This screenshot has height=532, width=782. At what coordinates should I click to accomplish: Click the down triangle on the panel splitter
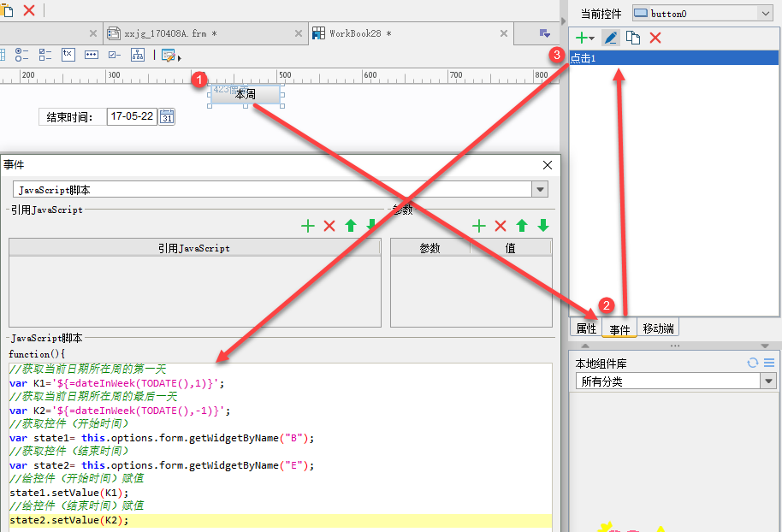pyautogui.click(x=765, y=346)
